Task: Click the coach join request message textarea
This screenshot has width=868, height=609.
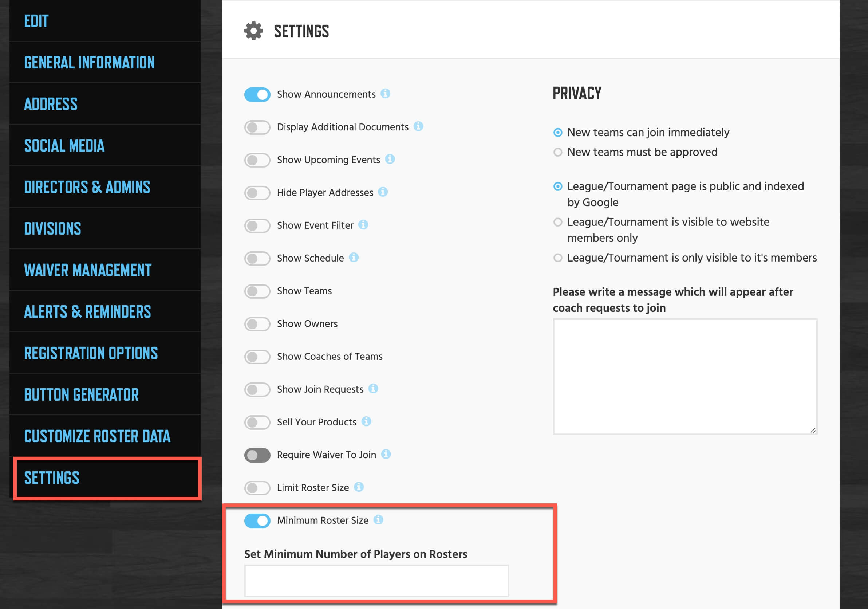Action: pos(685,377)
